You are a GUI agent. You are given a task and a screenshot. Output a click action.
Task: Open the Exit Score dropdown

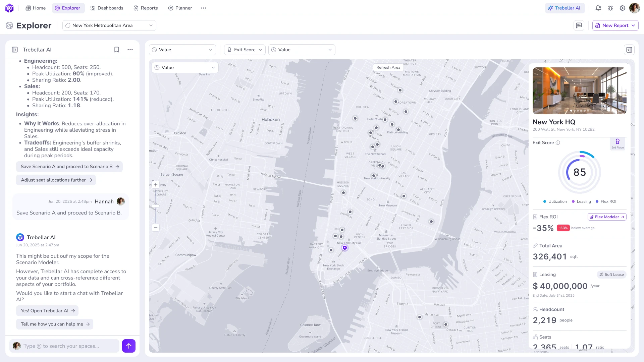pyautogui.click(x=245, y=50)
